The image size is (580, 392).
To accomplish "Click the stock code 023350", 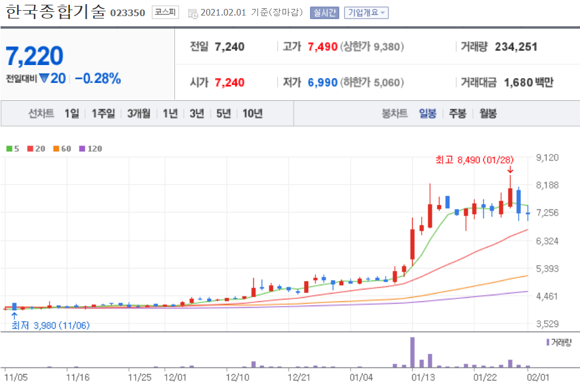I will (x=128, y=13).
